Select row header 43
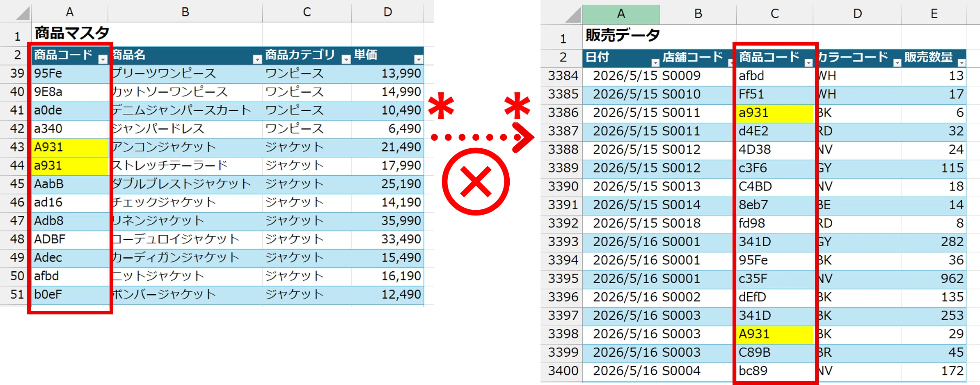Screen dimensions: 980x385 pos(16,147)
